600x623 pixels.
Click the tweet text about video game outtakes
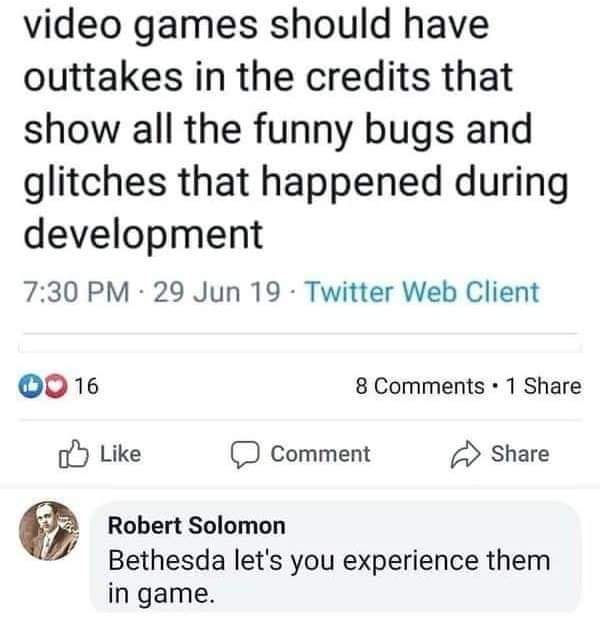pyautogui.click(x=296, y=129)
